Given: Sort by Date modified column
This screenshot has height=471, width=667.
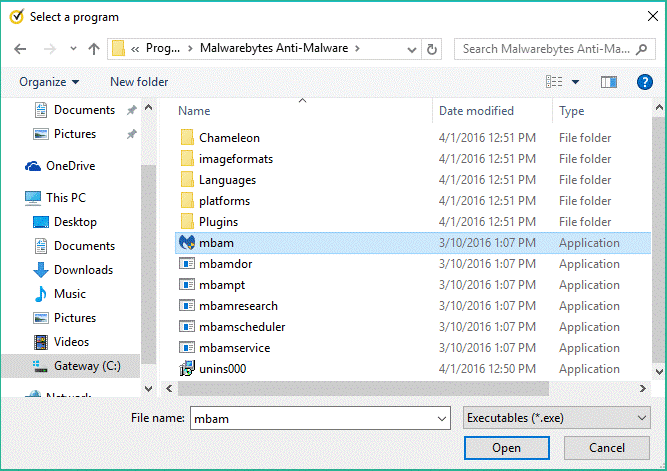Looking at the screenshot, I should pyautogui.click(x=476, y=111).
